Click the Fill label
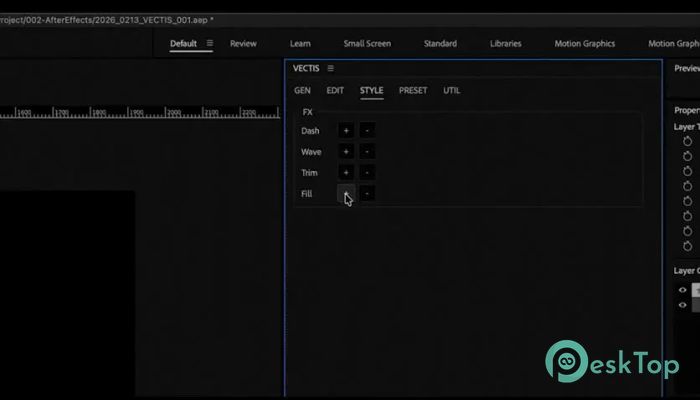This screenshot has height=400, width=700. click(306, 194)
